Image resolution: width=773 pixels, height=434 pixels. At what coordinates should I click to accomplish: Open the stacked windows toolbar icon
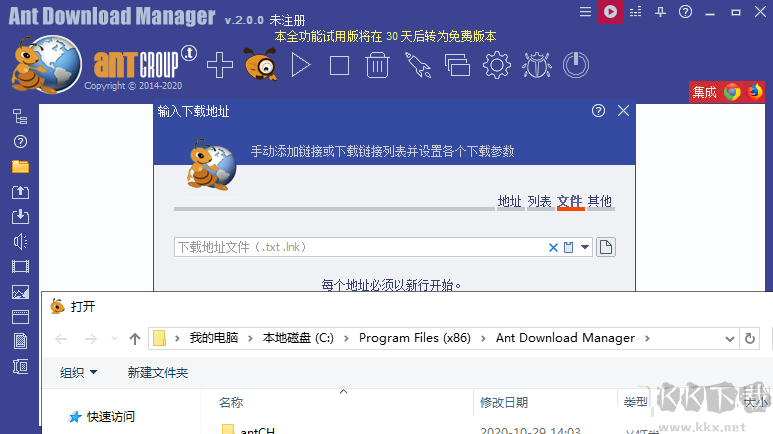click(457, 65)
